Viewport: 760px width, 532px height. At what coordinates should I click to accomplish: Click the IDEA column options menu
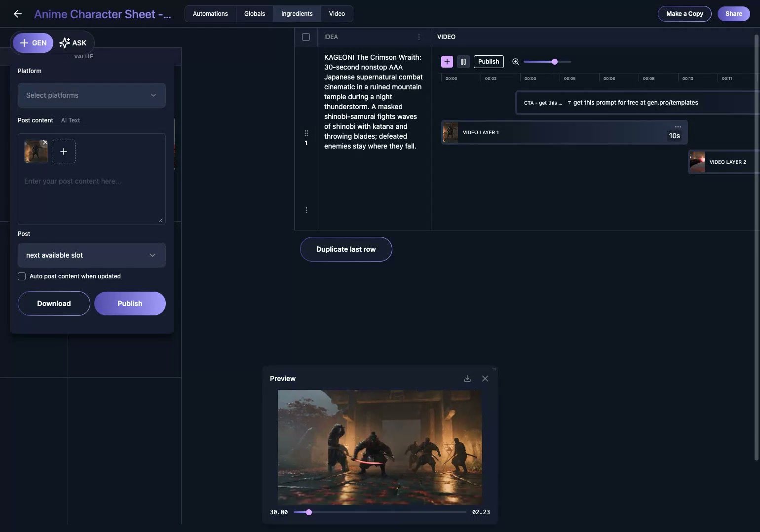(419, 37)
